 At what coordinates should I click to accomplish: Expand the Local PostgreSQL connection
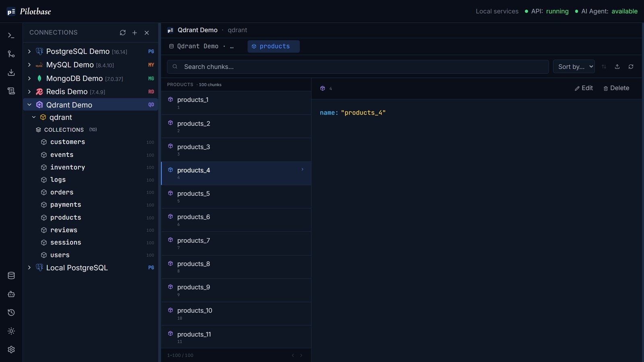pyautogui.click(x=29, y=267)
